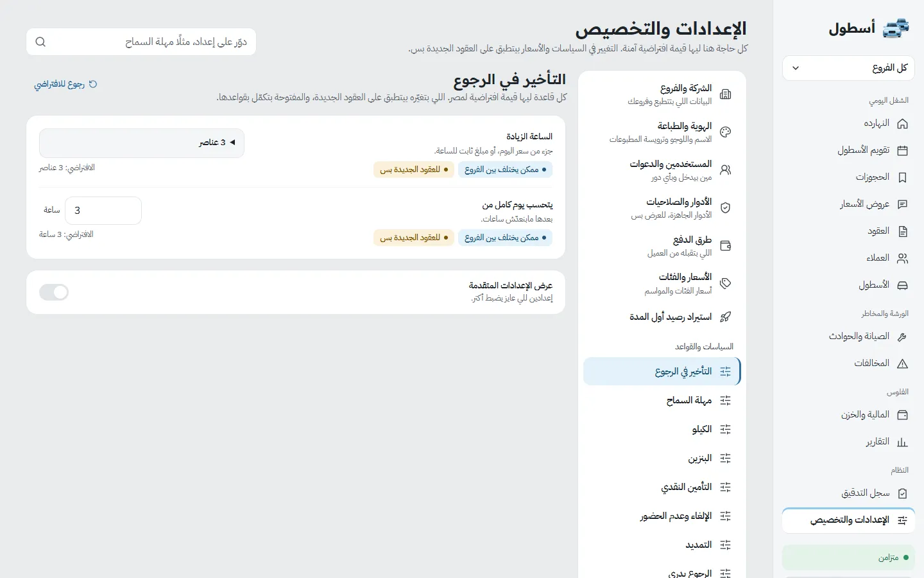Click the عروض الأسعار chat icon
The image size is (924, 578).
(902, 204)
